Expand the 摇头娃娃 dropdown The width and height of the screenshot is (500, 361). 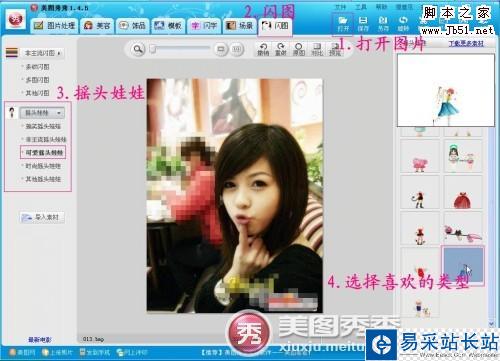pos(42,113)
